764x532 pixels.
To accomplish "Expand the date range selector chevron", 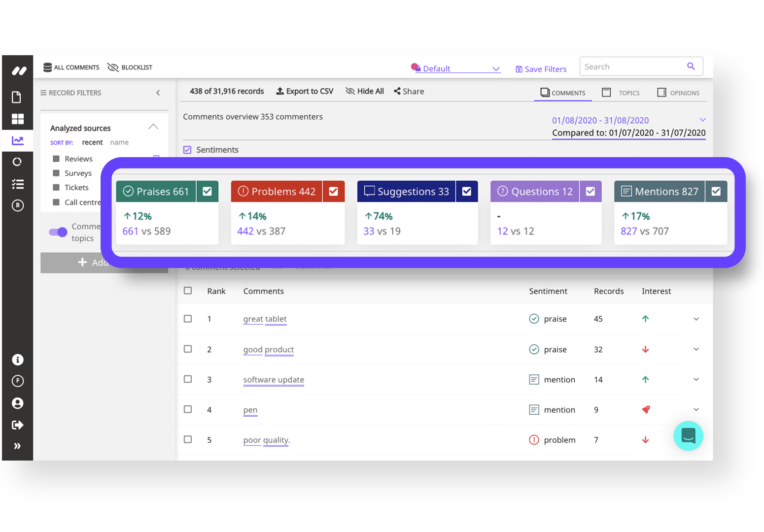I will 702,120.
